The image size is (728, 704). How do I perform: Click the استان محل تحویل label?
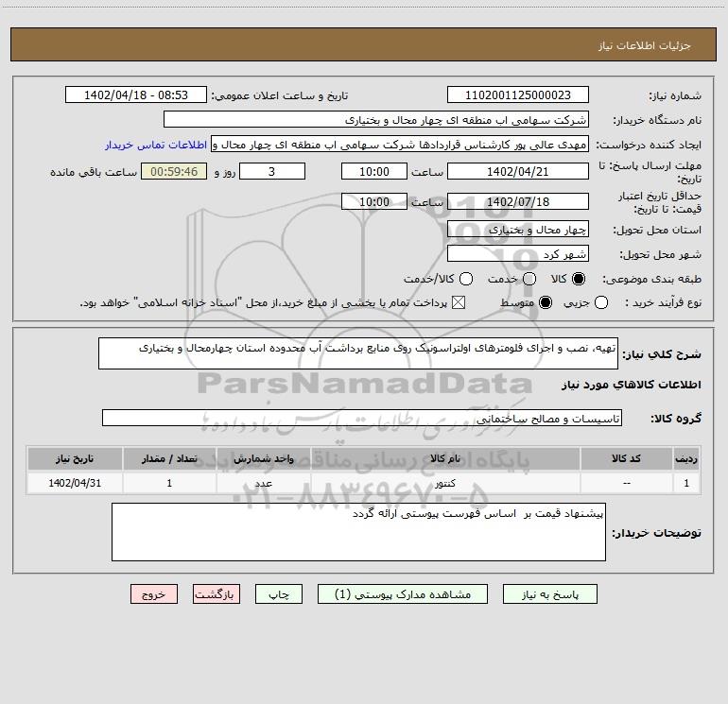click(657, 231)
